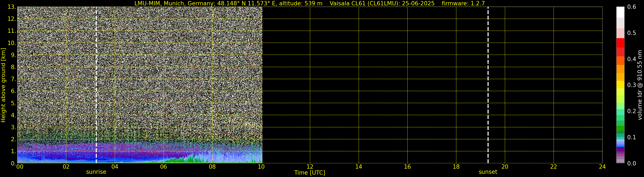Click the '0.6' colorbar tick label
644x177 pixels.
tap(632, 7)
